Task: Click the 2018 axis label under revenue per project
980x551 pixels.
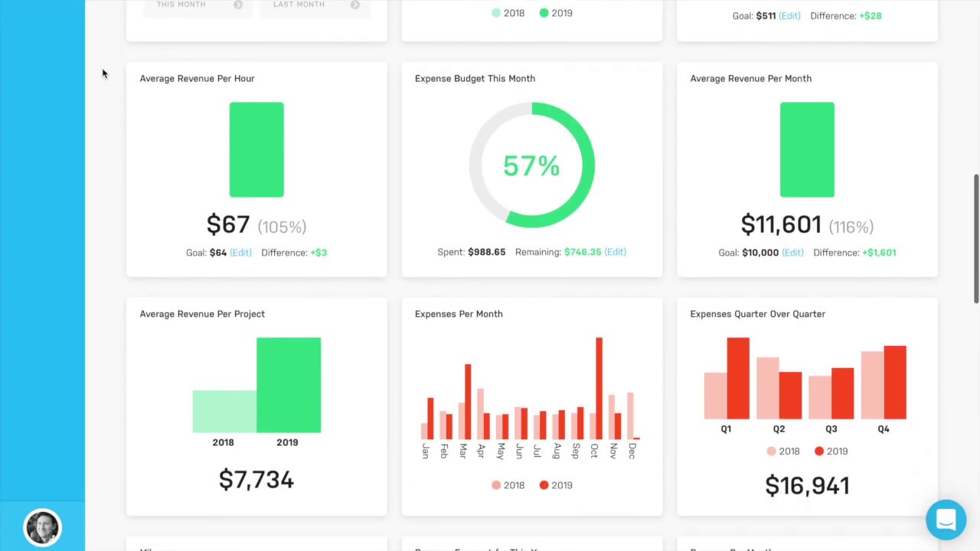Action: [223, 442]
